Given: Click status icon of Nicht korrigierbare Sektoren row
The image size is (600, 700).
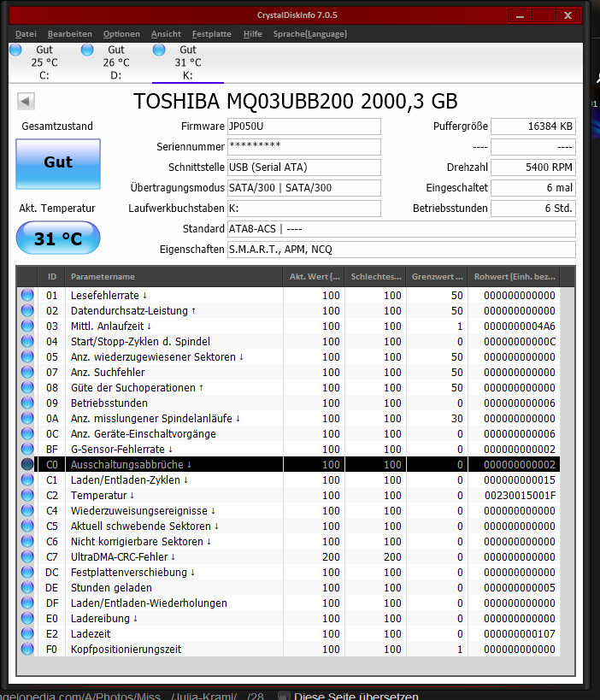Looking at the screenshot, I should [27, 542].
